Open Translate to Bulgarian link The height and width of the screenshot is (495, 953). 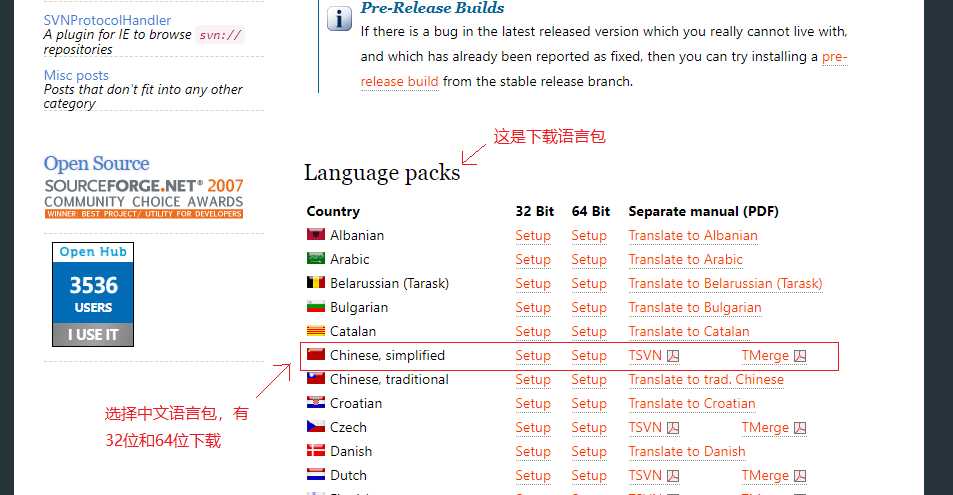[x=695, y=308]
